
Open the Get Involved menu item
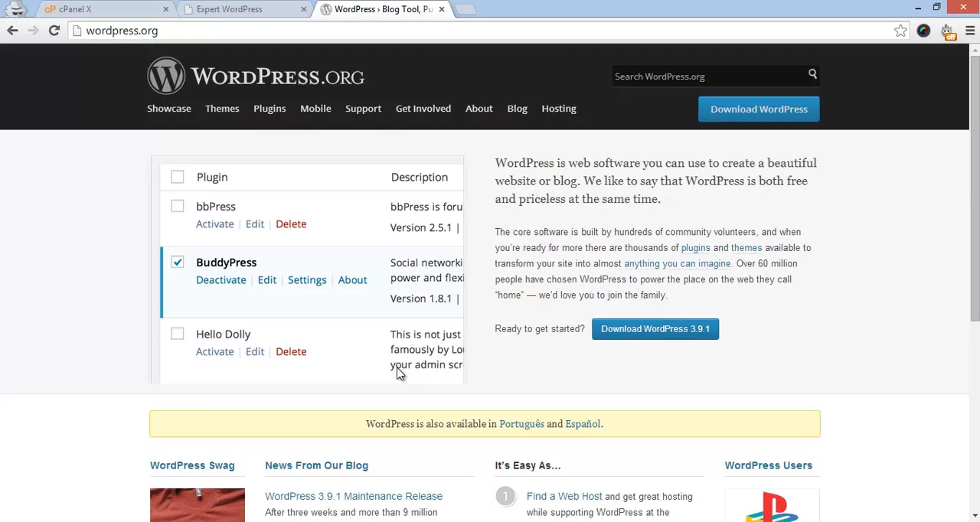click(423, 109)
